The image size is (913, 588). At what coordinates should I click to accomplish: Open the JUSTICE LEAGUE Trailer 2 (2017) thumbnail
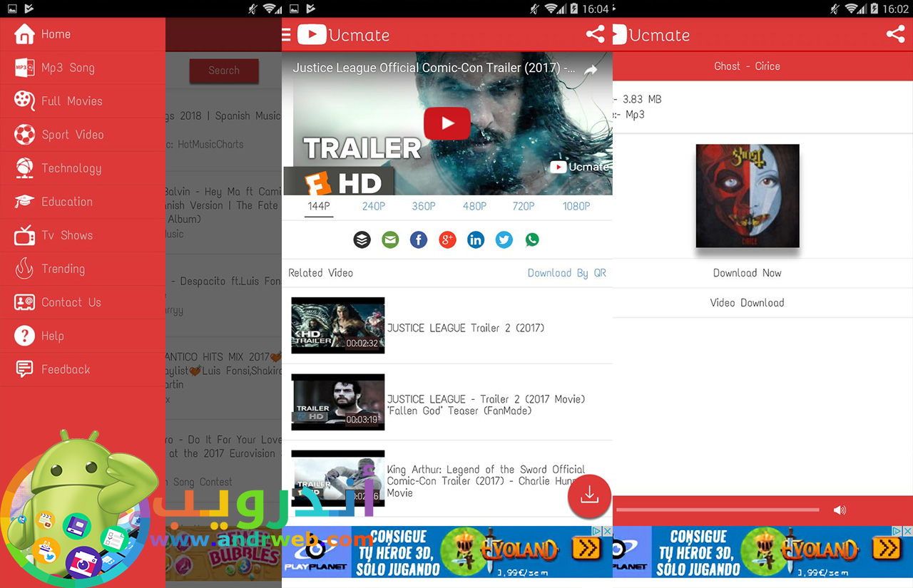click(x=338, y=325)
